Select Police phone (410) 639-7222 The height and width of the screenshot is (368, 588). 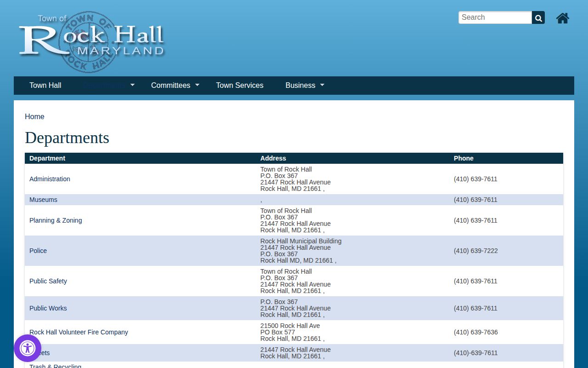pyautogui.click(x=476, y=251)
